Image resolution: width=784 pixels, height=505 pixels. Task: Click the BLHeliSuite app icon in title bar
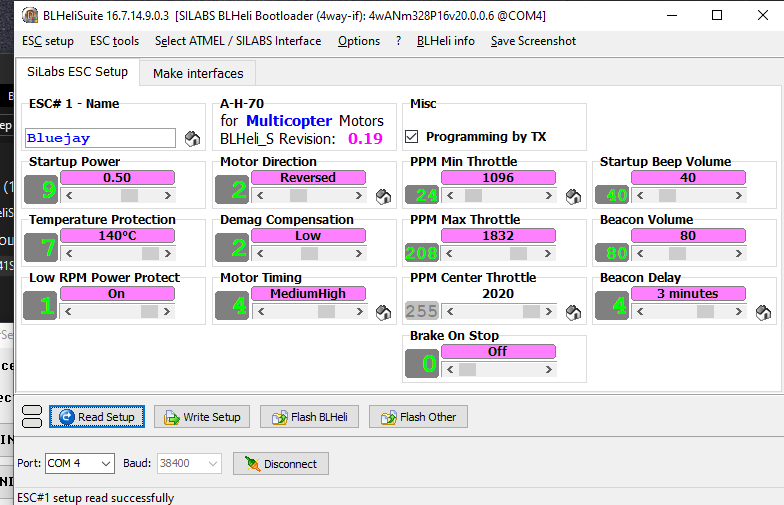(30, 16)
